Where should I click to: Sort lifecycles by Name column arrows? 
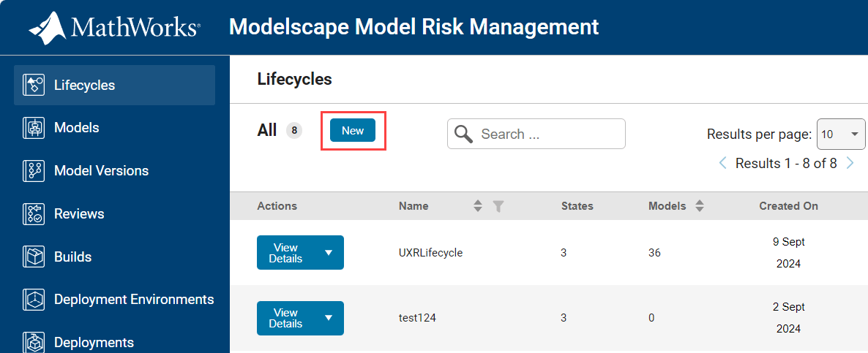tap(478, 206)
